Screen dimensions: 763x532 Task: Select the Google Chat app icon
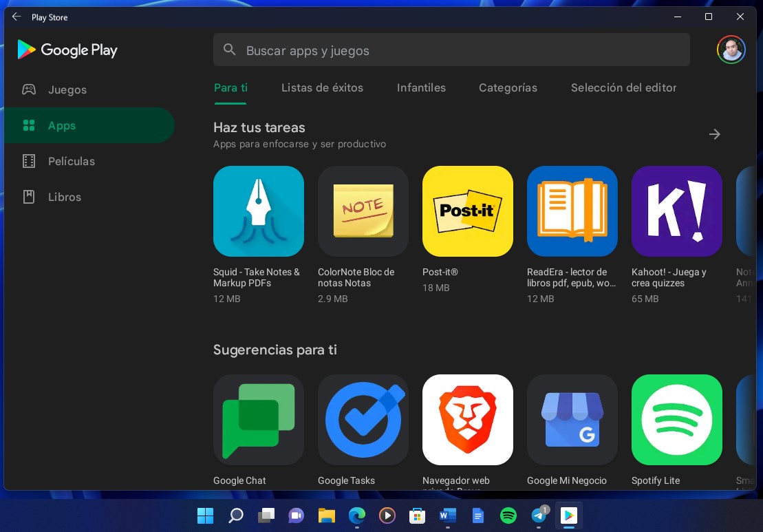coord(258,420)
